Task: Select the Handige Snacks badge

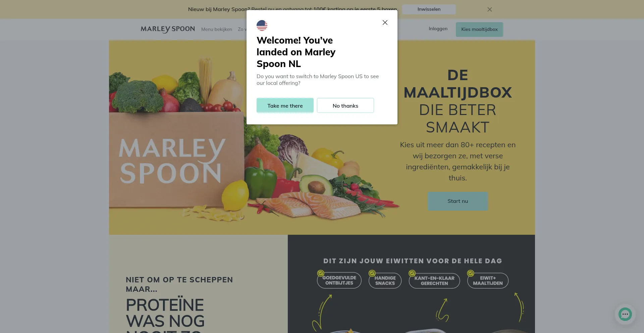Action: point(385,280)
